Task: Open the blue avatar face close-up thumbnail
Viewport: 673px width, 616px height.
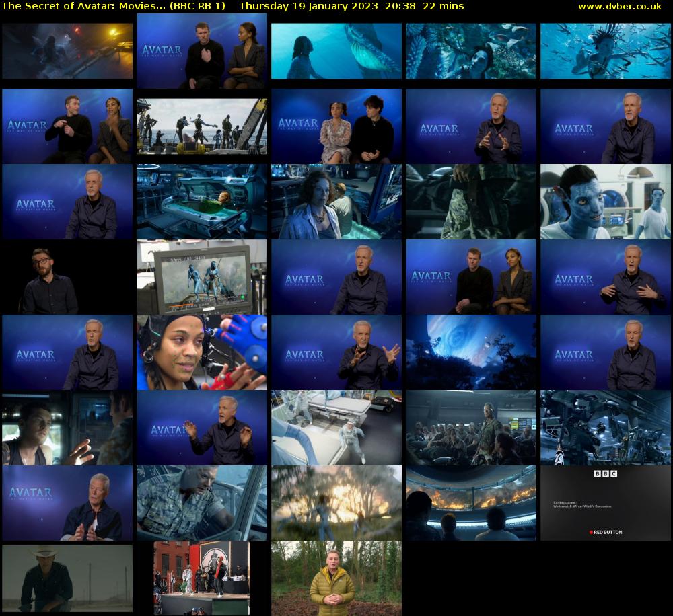Action: point(605,202)
